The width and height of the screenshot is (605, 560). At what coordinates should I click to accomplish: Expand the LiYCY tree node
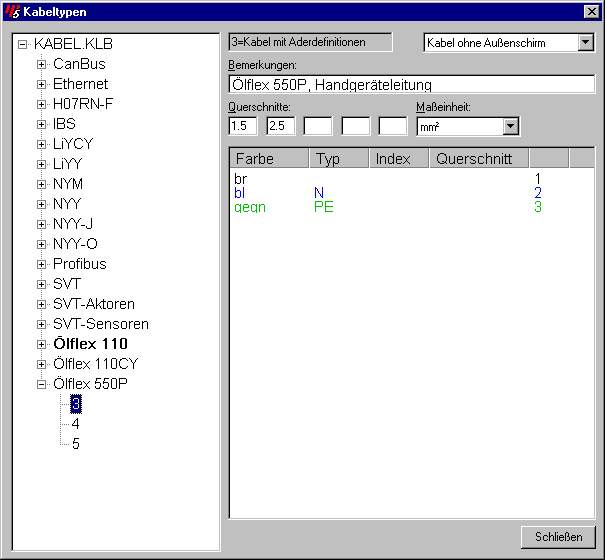[41, 144]
